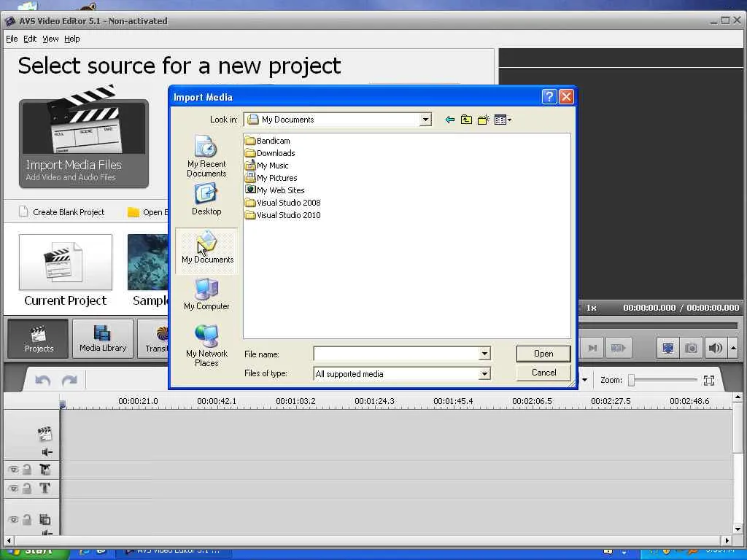Click the Create New Folder icon

[x=483, y=120]
